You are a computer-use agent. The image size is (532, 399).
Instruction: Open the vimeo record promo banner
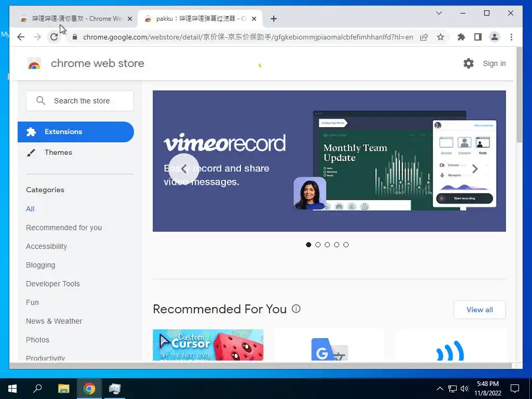tap(329, 161)
